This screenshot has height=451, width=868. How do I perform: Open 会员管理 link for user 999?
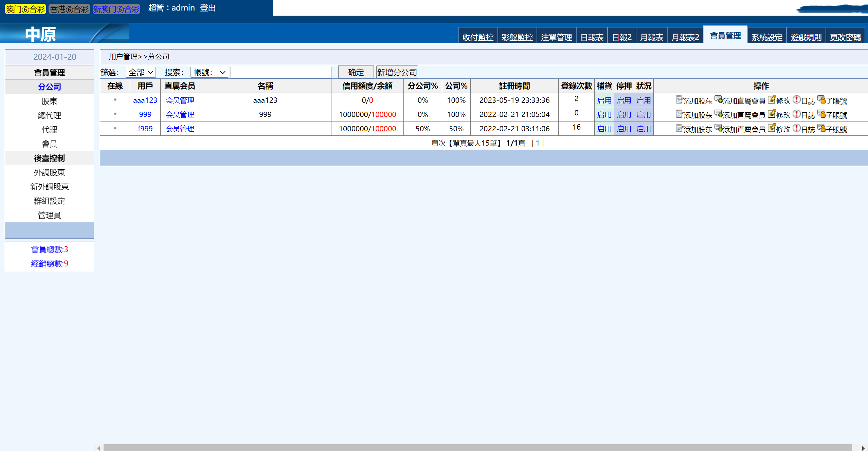(180, 115)
